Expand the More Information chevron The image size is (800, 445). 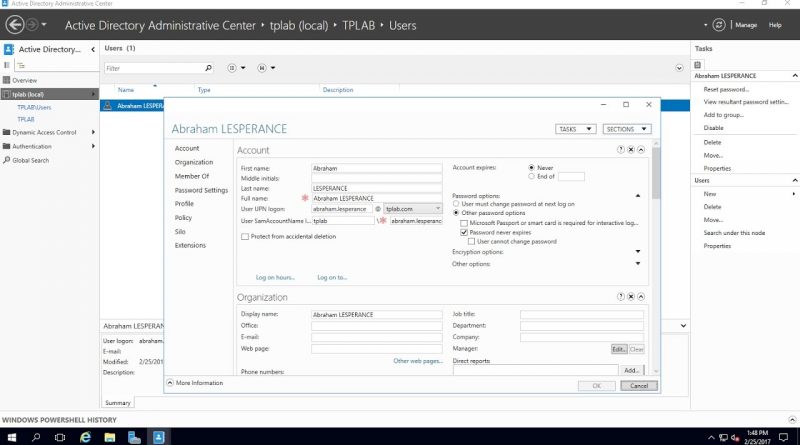[x=170, y=382]
